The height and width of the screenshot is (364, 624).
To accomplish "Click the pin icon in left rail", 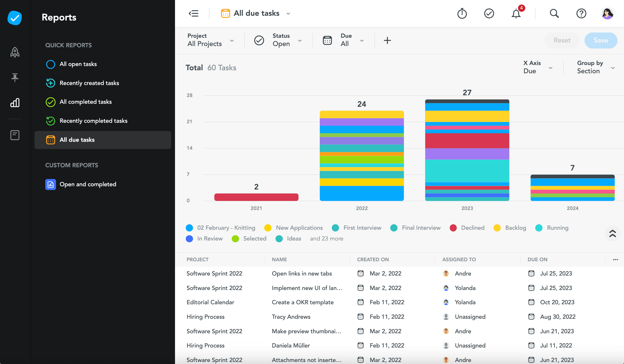I will [x=15, y=77].
